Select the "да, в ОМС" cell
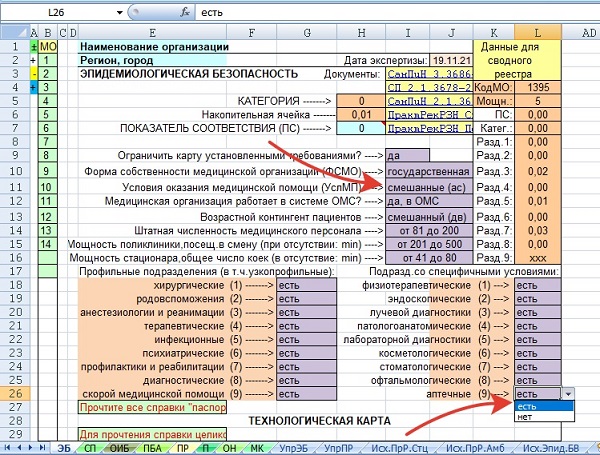Viewport: 600px width, 455px height. pos(429,201)
